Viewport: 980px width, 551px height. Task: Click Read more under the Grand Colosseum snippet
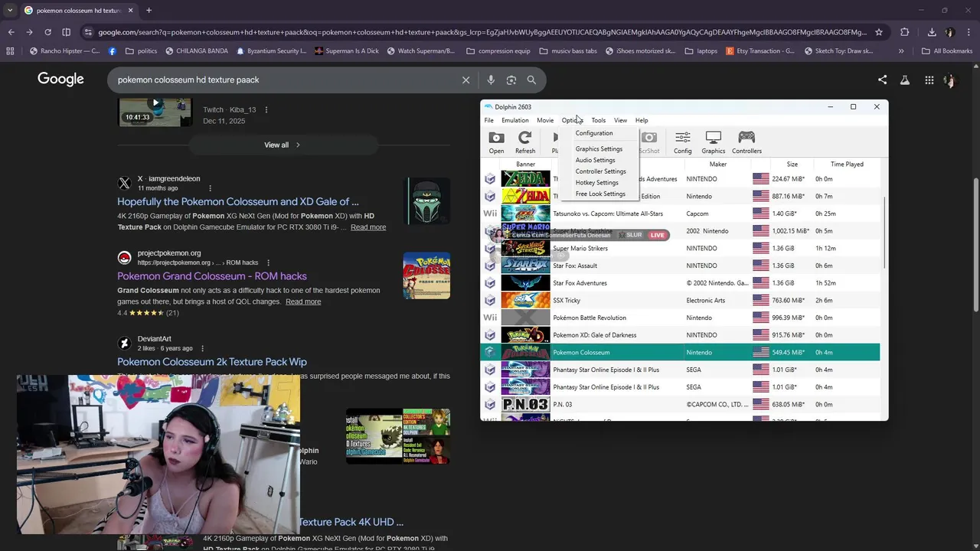[303, 302]
